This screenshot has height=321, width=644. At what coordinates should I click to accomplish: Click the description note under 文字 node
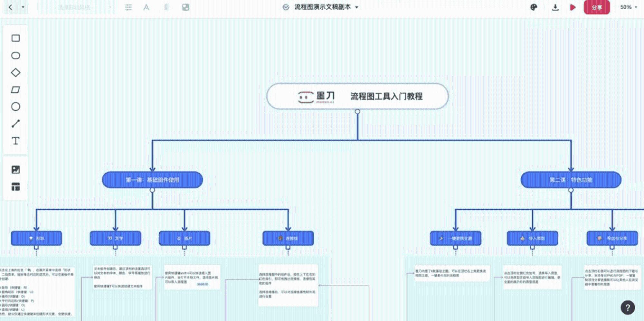122,277
